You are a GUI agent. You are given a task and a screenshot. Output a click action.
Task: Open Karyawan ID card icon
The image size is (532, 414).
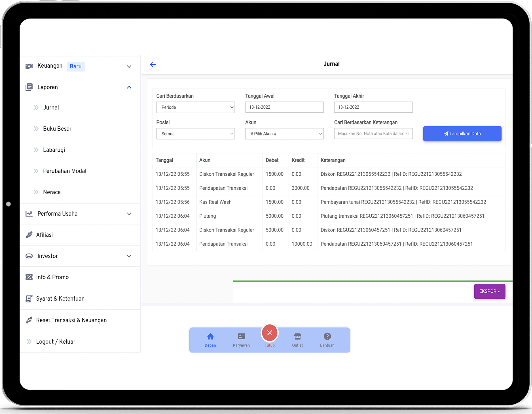(241, 337)
